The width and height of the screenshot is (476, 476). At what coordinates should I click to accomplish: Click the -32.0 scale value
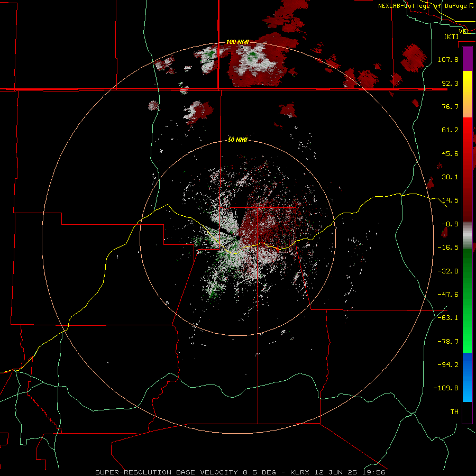(x=448, y=271)
